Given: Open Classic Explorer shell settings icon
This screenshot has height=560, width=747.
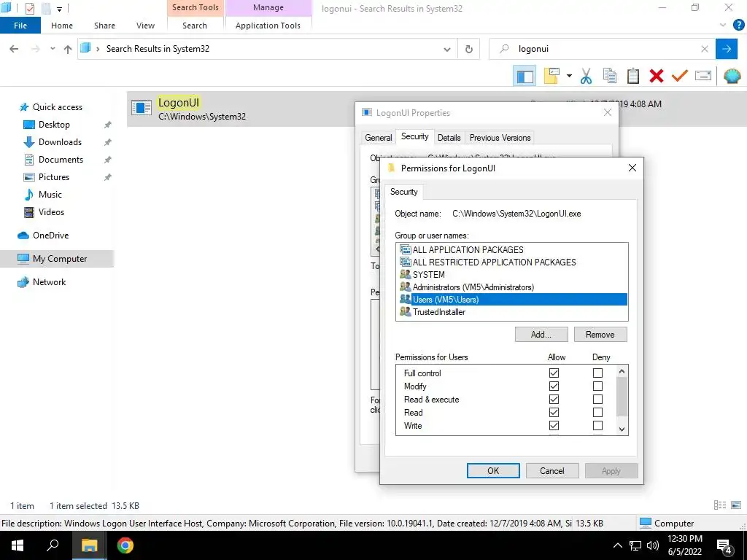Looking at the screenshot, I should pos(732,76).
